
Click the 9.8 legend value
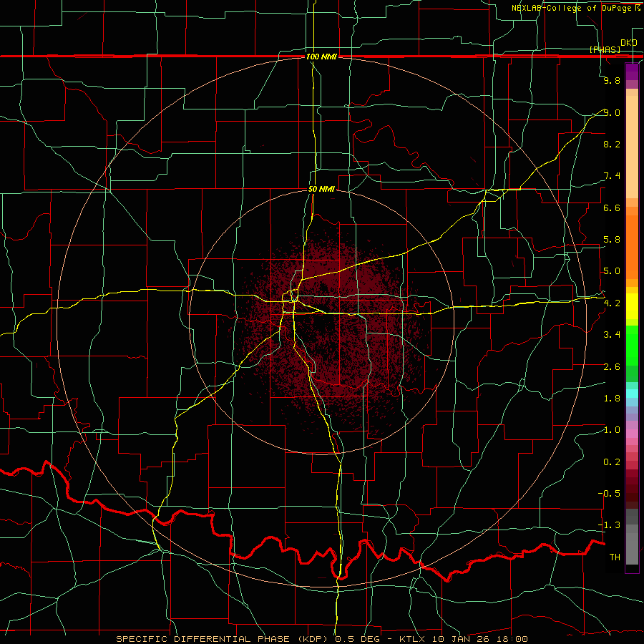coord(612,80)
